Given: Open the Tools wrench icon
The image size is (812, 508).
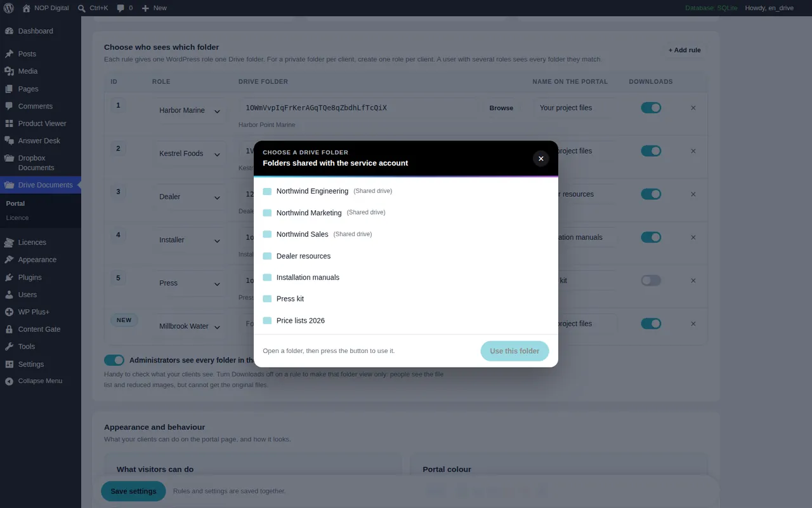Looking at the screenshot, I should [9, 347].
